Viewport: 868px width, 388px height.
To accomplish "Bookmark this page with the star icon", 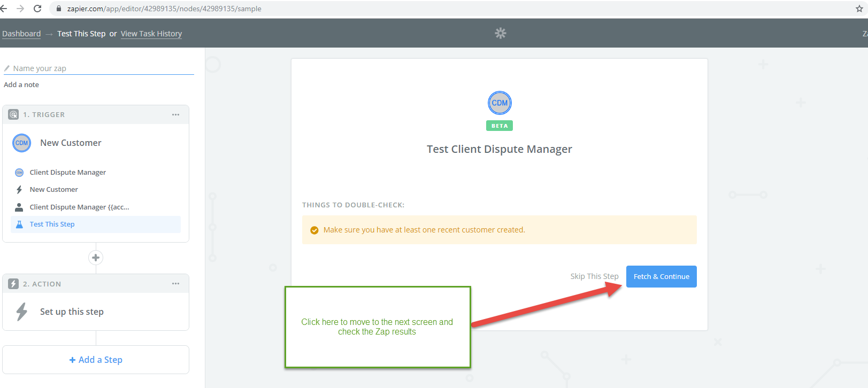I will click(859, 9).
